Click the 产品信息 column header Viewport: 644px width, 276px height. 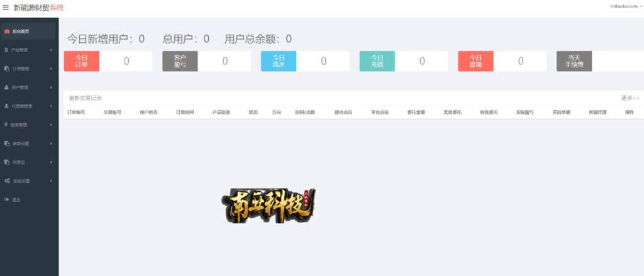click(221, 112)
